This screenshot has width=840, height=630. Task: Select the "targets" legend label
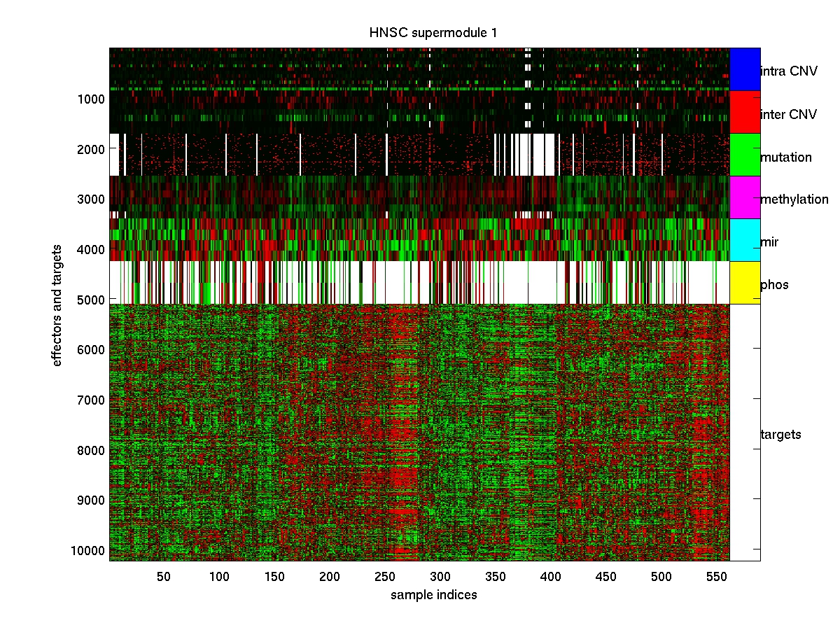click(780, 435)
